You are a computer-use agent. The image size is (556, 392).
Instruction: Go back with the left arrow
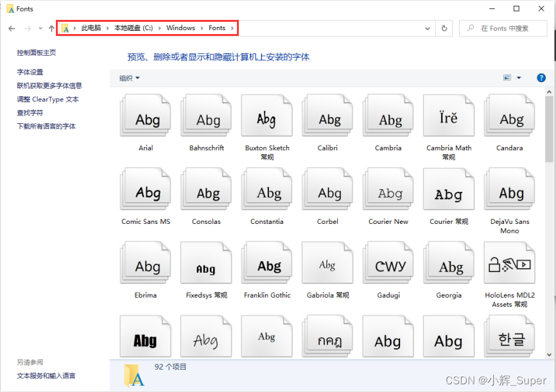[12, 28]
